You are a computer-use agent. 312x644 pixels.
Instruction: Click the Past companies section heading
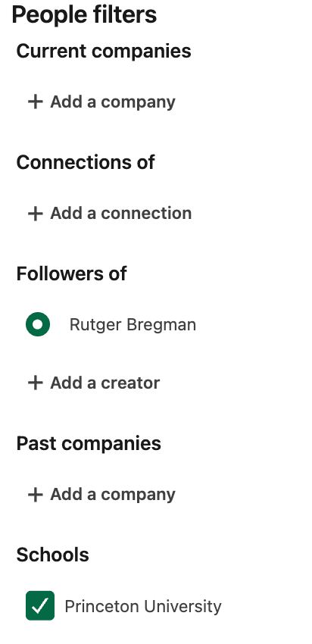[89, 443]
